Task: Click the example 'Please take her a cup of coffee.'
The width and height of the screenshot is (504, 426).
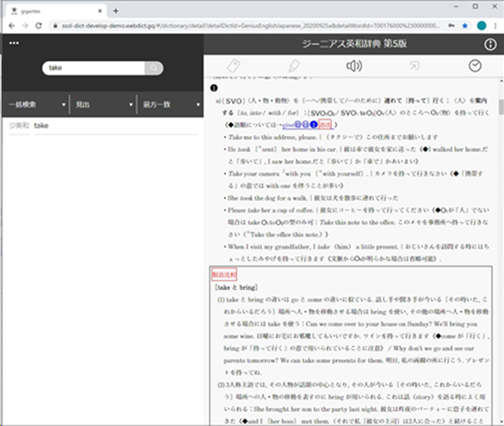Action: pos(270,210)
